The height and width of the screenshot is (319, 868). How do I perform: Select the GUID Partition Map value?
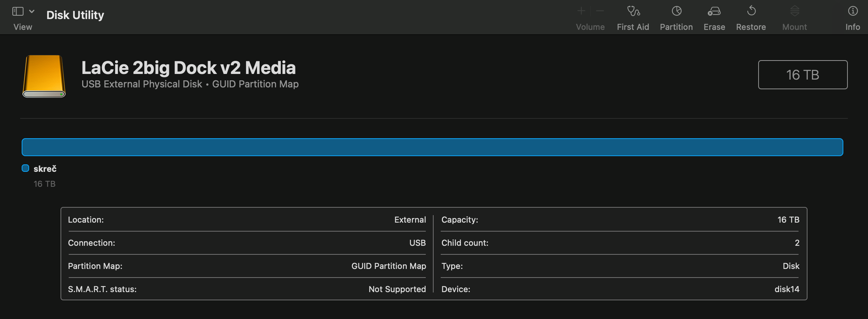(388, 266)
